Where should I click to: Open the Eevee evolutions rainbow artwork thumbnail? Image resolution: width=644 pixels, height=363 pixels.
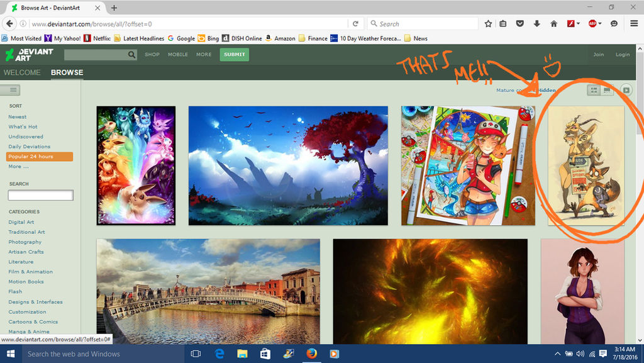click(x=136, y=165)
